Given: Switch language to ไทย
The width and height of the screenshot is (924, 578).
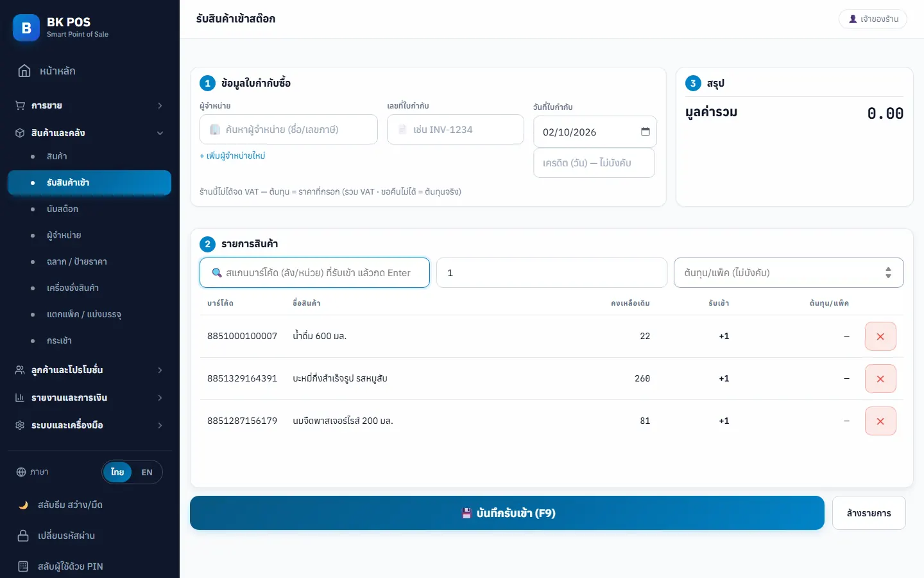Looking at the screenshot, I should tap(117, 472).
